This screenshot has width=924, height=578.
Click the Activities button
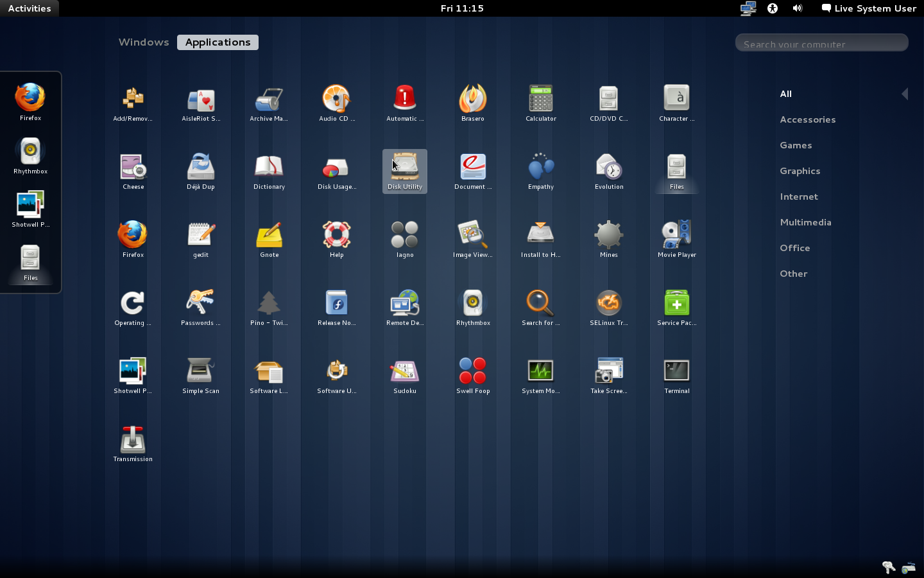[30, 8]
